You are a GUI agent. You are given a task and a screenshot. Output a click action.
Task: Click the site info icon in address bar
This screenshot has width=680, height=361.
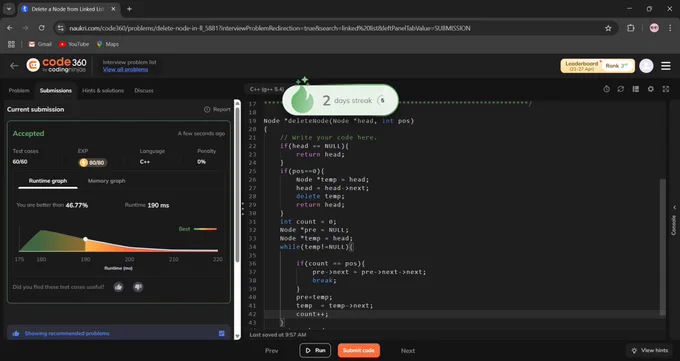tap(61, 28)
